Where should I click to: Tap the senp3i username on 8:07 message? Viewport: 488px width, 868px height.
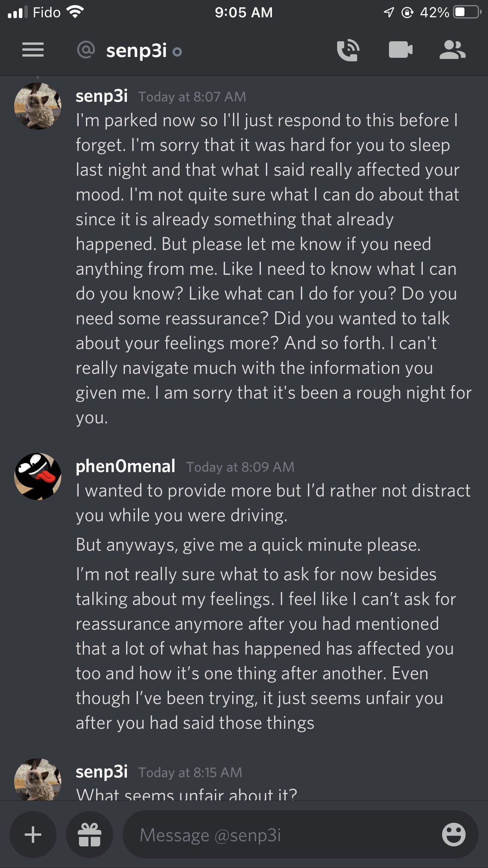coord(101,96)
